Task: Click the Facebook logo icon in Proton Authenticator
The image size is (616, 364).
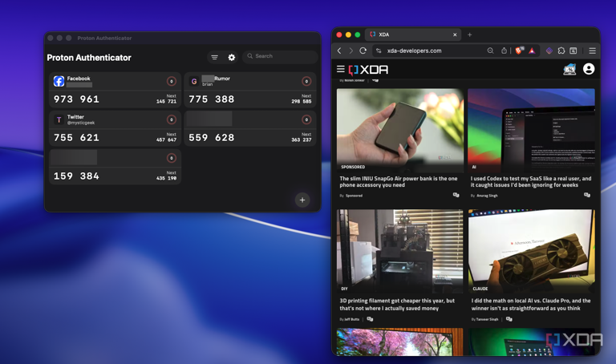Action: pos(59,81)
